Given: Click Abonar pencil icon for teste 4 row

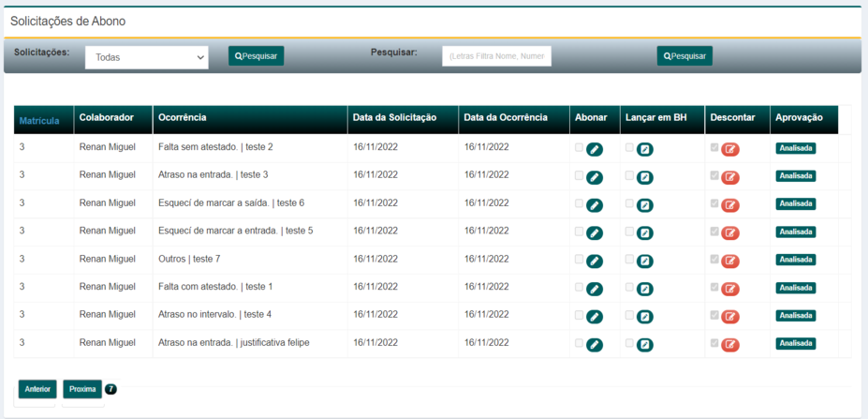Looking at the screenshot, I should coord(595,317).
